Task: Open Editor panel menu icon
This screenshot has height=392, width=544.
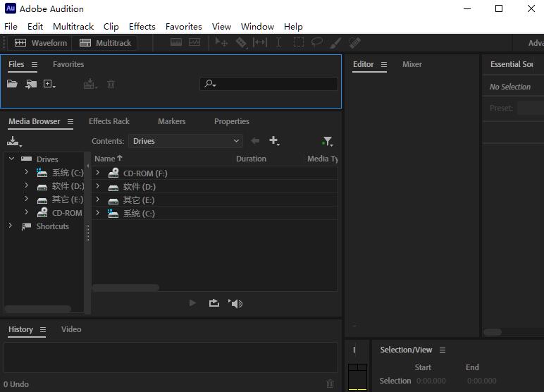Action: point(384,65)
